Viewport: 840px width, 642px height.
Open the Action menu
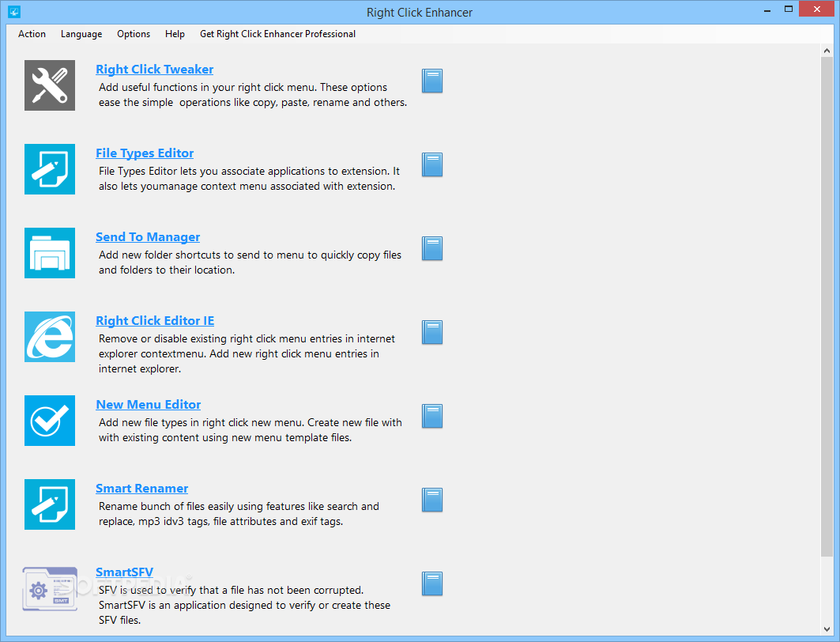point(32,34)
